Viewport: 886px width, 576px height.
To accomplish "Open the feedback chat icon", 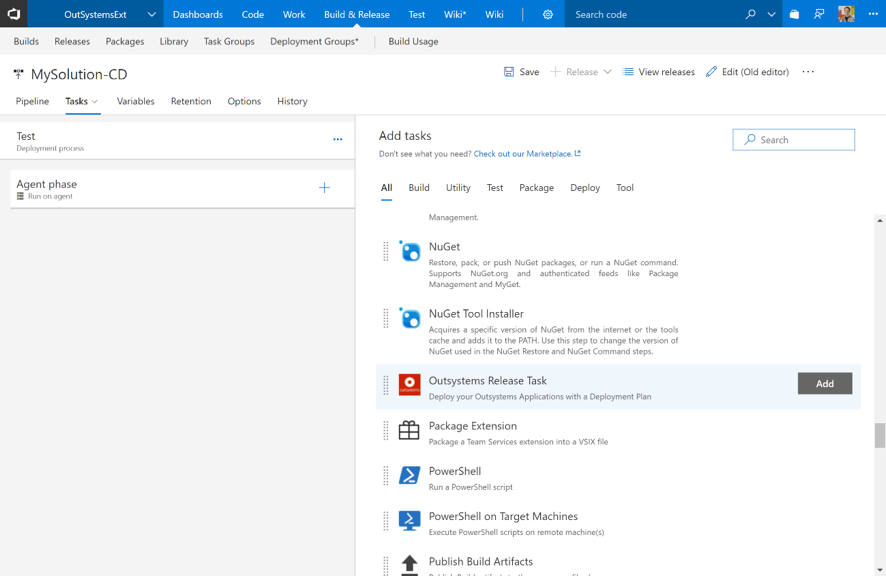I will tap(819, 14).
